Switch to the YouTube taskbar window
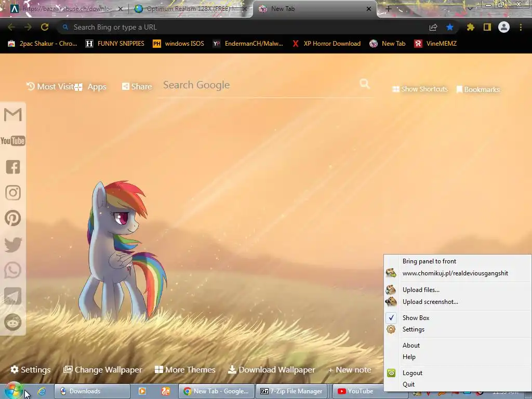 click(358, 391)
